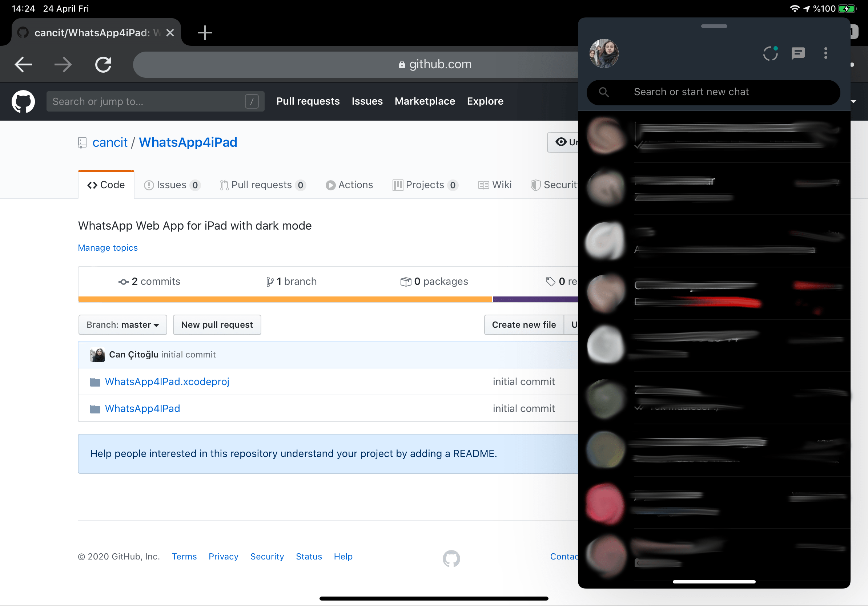This screenshot has width=868, height=606.
Task: Click New pull request button
Action: point(217,324)
